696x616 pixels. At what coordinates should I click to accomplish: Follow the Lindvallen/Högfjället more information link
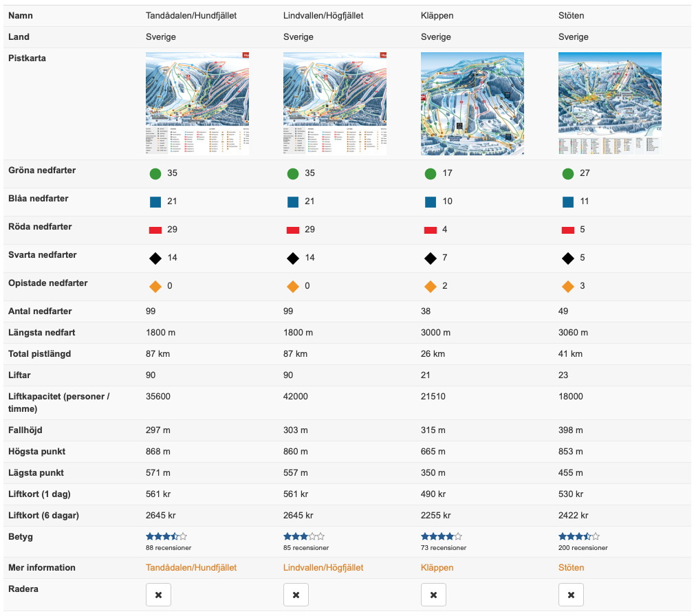point(323,568)
